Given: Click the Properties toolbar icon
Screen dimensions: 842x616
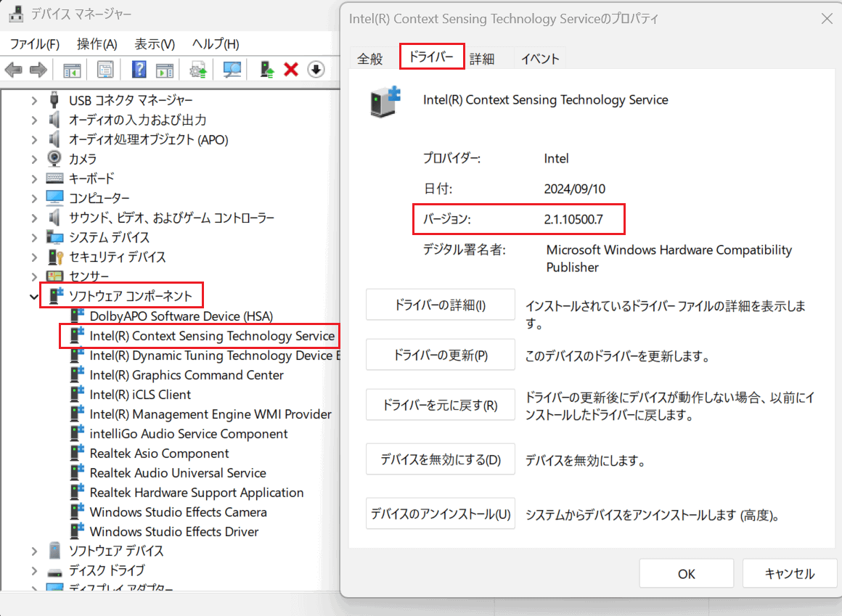Looking at the screenshot, I should pos(105,70).
